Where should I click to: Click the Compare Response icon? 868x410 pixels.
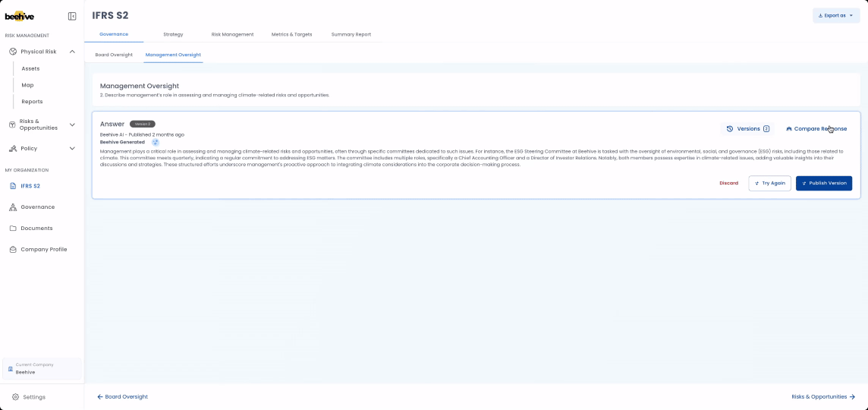789,128
